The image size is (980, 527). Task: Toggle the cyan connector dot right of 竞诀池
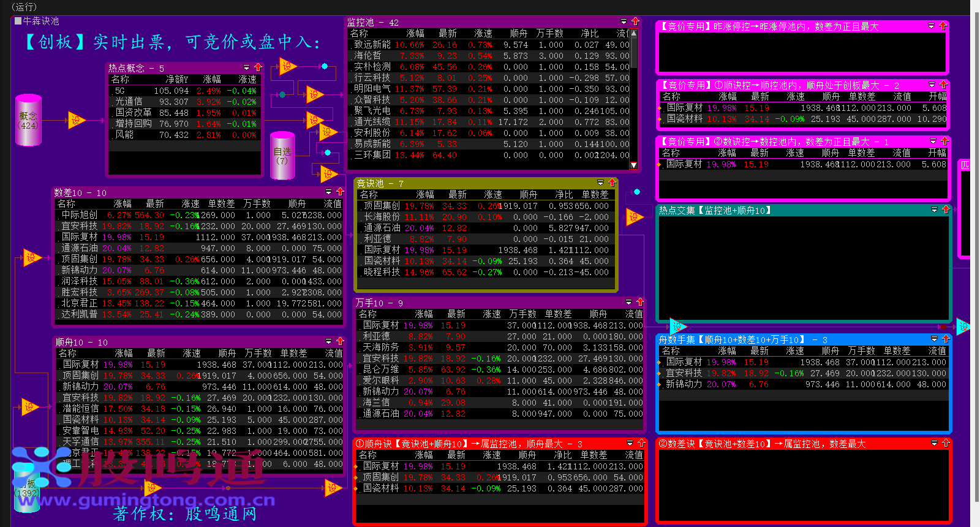coord(637,192)
